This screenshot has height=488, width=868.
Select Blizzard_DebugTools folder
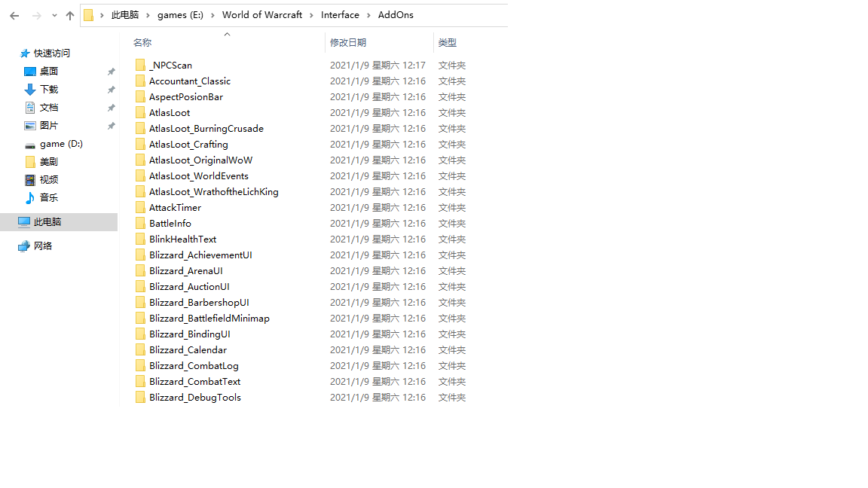pos(194,398)
